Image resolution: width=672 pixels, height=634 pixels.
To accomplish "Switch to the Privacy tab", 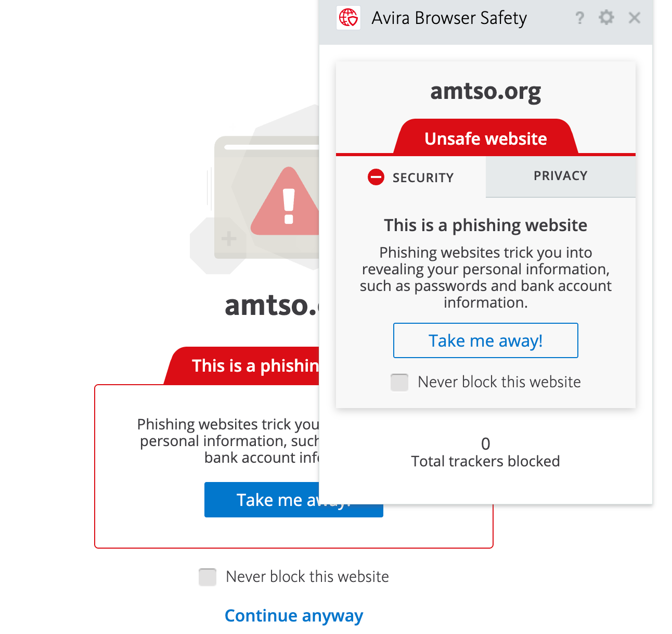I will pyautogui.click(x=560, y=176).
